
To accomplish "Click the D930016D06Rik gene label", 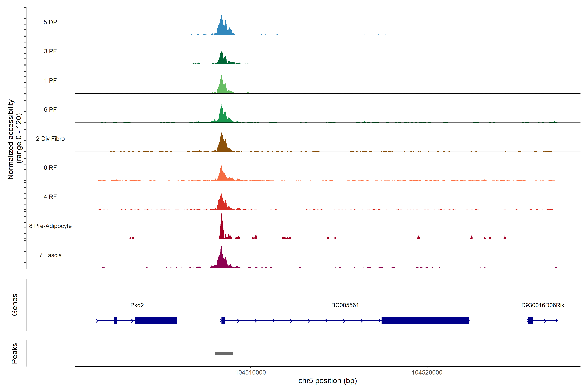I will [x=543, y=305].
